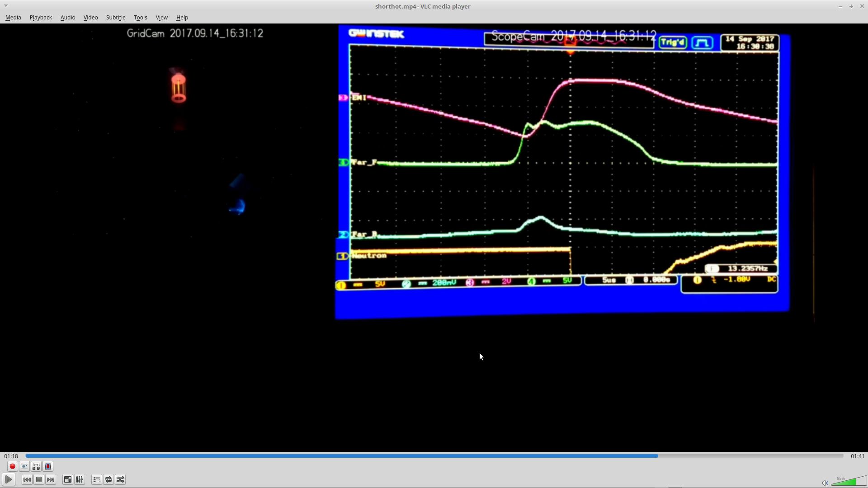Toggle loop repeat mode
Screen dimensions: 868x488
tap(108, 479)
